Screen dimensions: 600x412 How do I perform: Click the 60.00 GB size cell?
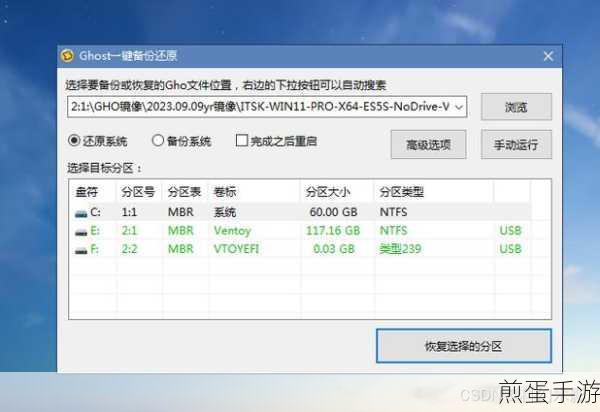pos(333,212)
